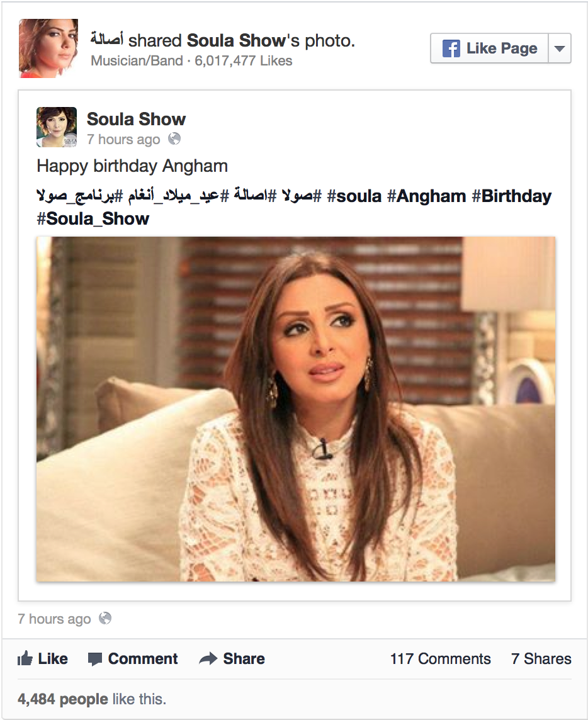View the 7 Shares list

pos(541,659)
